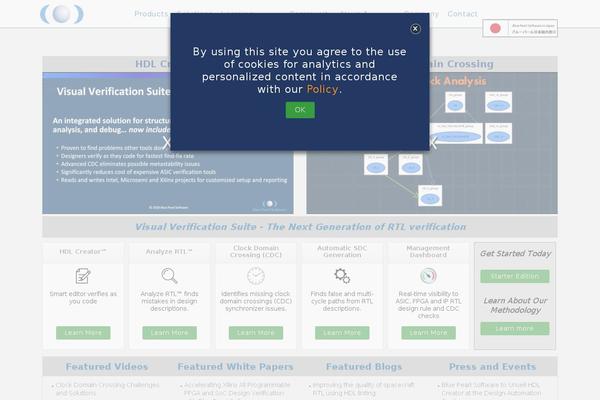Click Learn More under Analyze RTL
Image resolution: width=600 pixels, height=400 pixels.
[x=170, y=333]
